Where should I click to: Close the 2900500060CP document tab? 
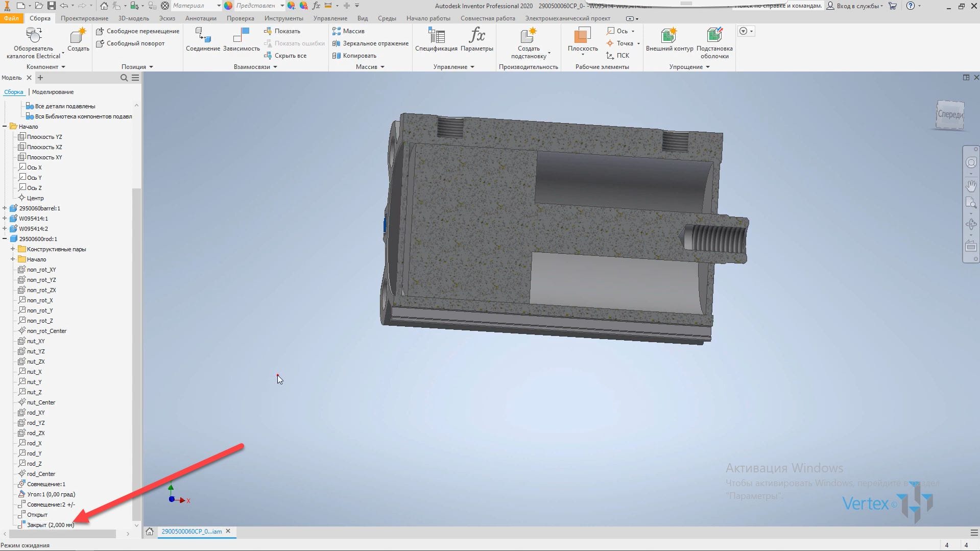[x=228, y=532]
